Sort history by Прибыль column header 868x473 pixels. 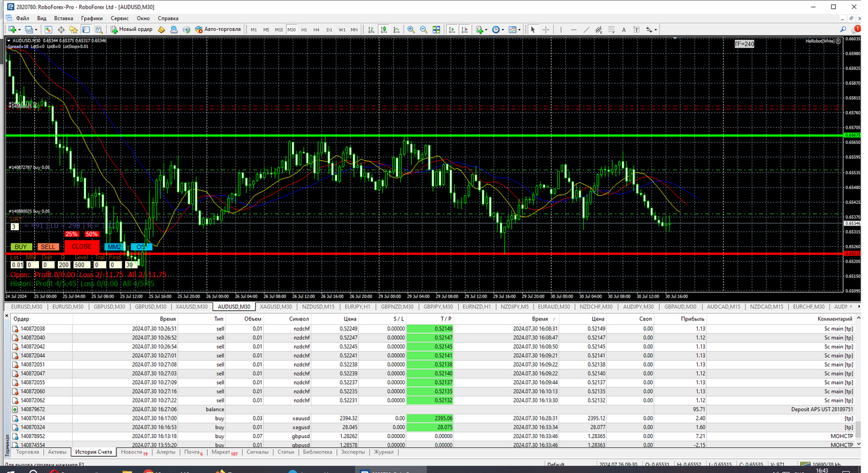[692, 319]
